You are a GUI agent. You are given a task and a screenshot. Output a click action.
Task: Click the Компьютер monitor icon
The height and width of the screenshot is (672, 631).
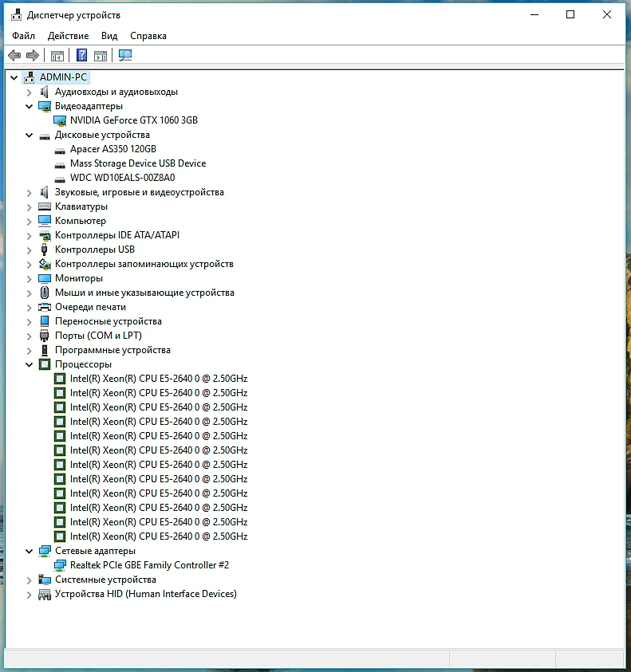point(45,221)
